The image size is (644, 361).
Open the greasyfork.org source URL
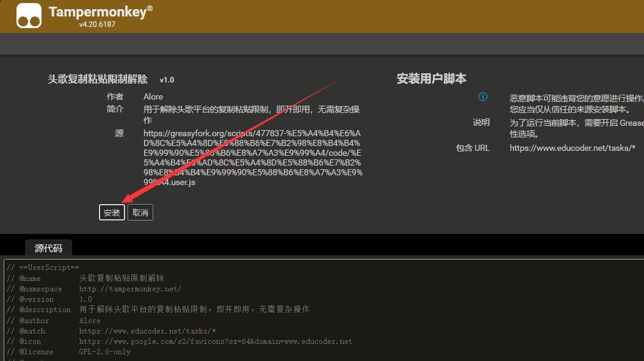coord(252,158)
